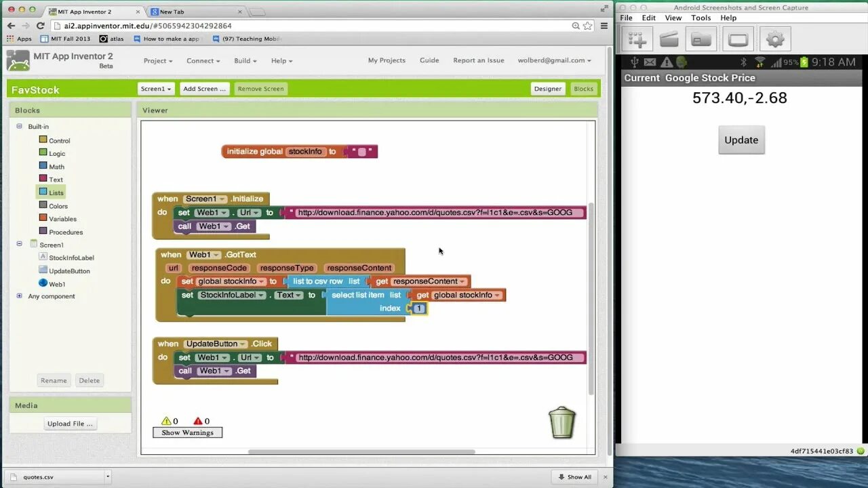The height and width of the screenshot is (488, 868).
Task: Open Help menu in capture app
Action: tap(728, 18)
